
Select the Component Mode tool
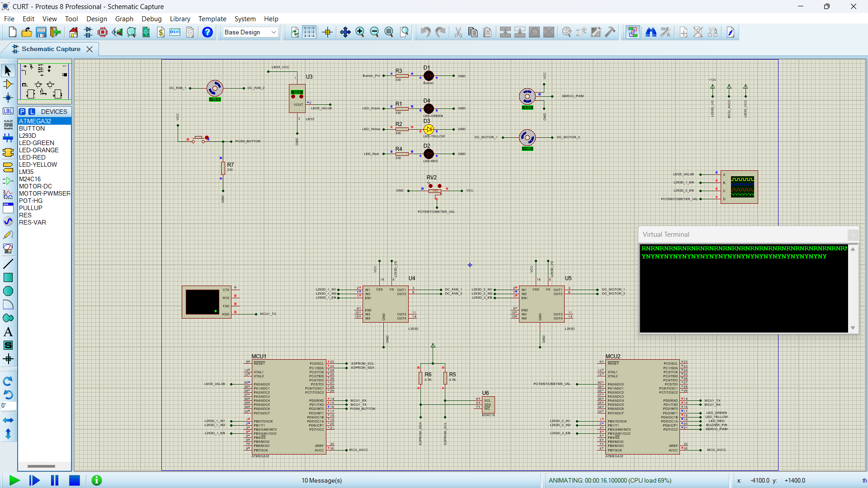[x=8, y=84]
